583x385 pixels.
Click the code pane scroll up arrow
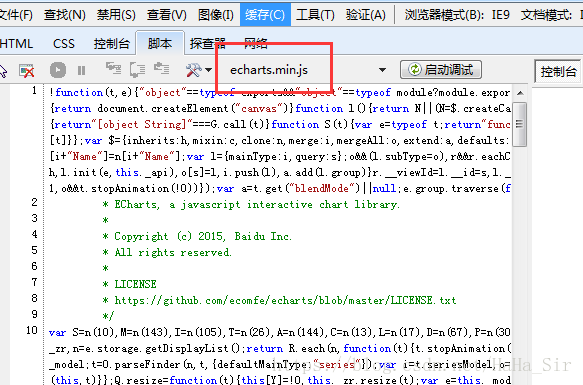click(520, 93)
